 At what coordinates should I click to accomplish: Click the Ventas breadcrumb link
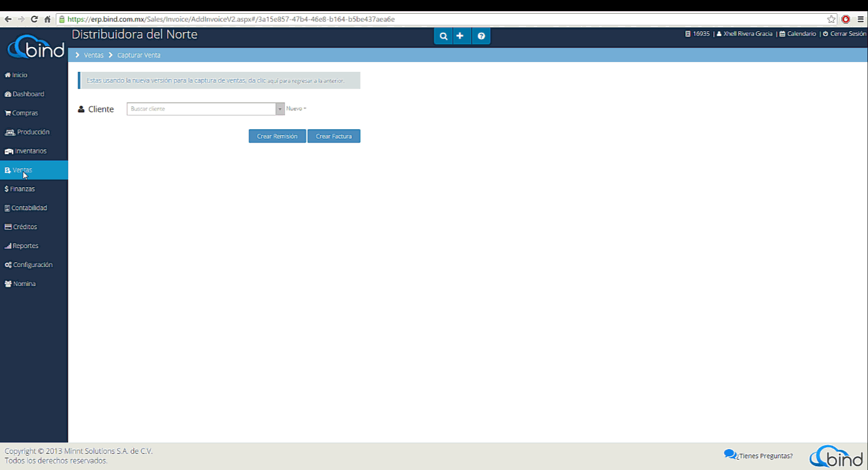pos(94,55)
